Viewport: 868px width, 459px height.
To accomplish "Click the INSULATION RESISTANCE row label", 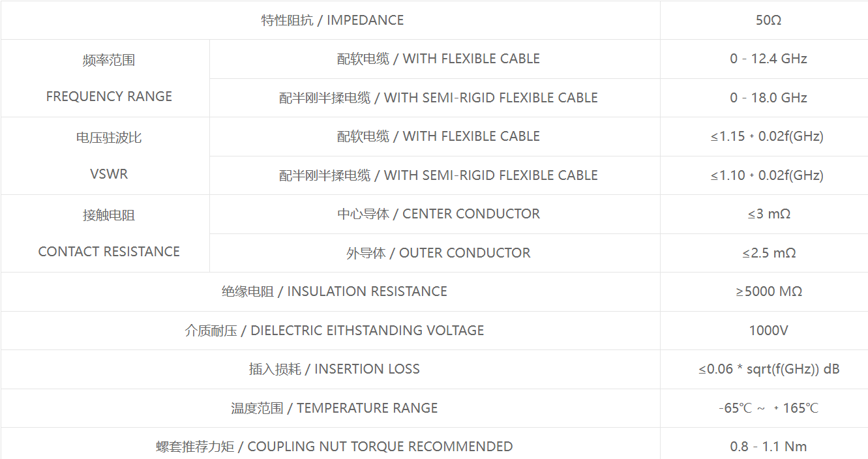I will pyautogui.click(x=335, y=291).
